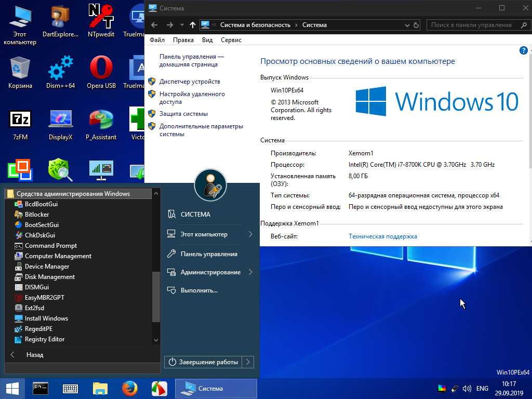The height and width of the screenshot is (399, 532).
Task: Open Защита системы link
Action: click(183, 114)
